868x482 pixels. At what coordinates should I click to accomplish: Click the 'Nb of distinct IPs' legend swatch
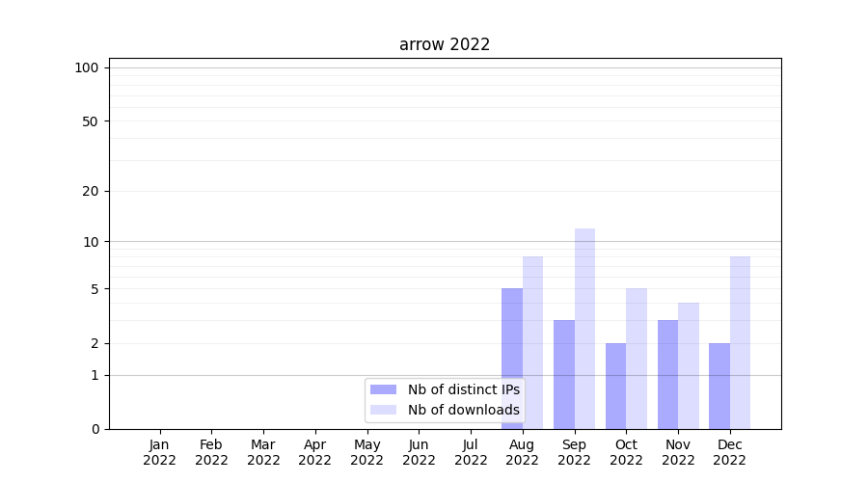click(383, 389)
